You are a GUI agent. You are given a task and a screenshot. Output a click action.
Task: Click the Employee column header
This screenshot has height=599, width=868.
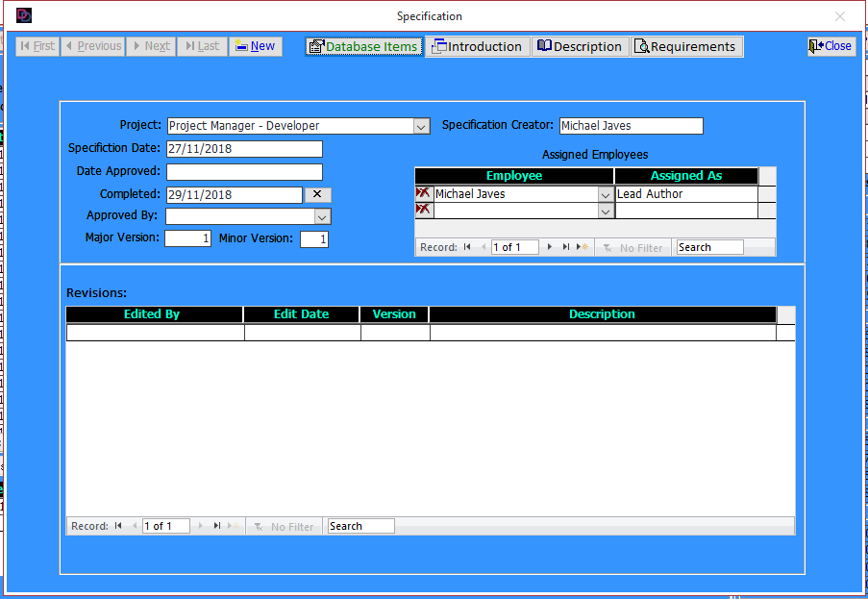(x=514, y=176)
